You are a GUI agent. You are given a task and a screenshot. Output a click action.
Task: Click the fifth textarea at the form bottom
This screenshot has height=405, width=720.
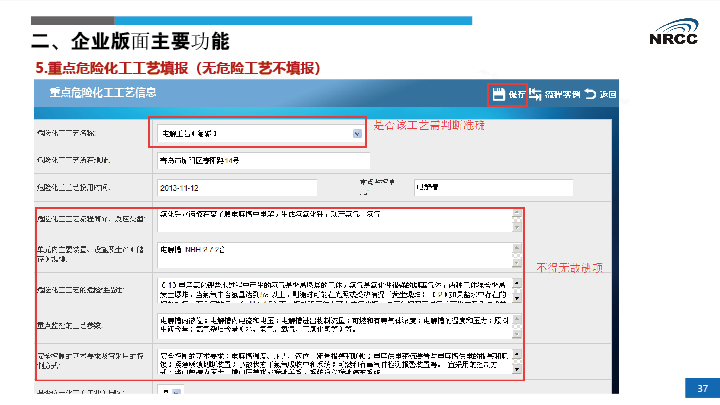(335, 362)
